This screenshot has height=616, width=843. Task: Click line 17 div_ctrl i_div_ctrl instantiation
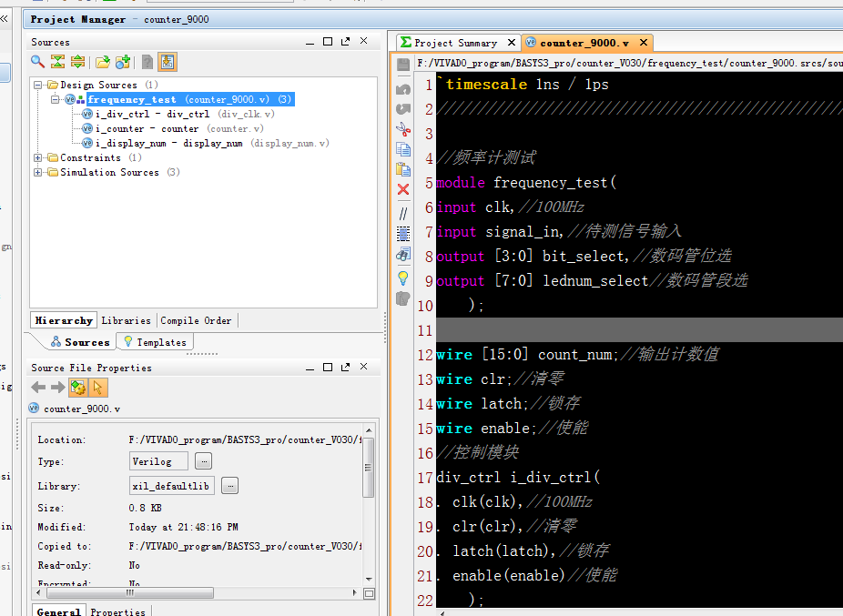pyautogui.click(x=518, y=478)
